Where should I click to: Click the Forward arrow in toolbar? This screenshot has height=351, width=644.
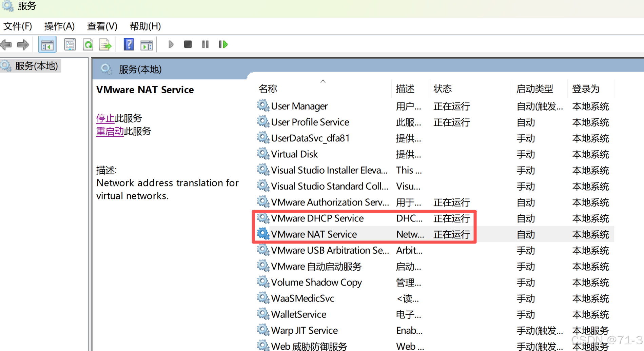point(23,44)
